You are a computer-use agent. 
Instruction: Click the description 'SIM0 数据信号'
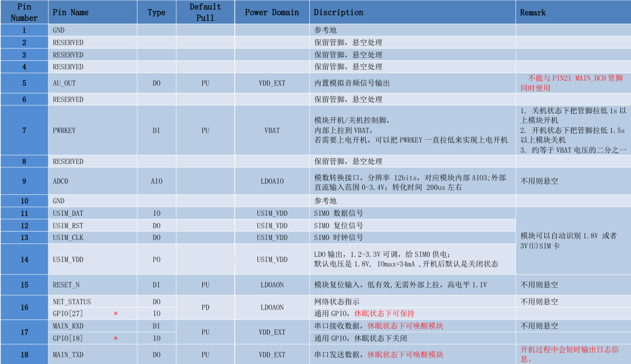(x=339, y=213)
